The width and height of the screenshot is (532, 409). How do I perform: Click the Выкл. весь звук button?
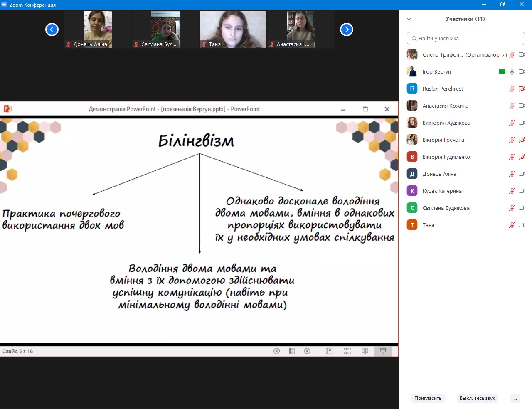point(477,398)
